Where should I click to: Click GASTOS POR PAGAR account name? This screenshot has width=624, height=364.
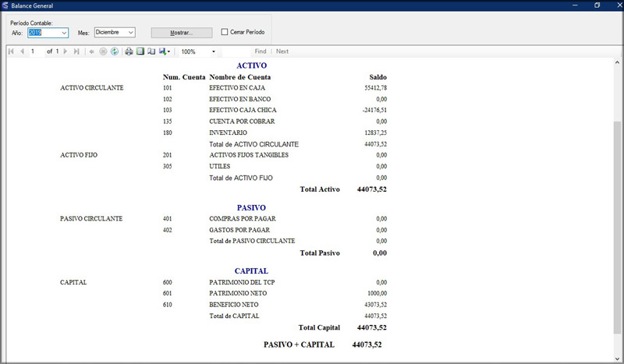pos(239,230)
